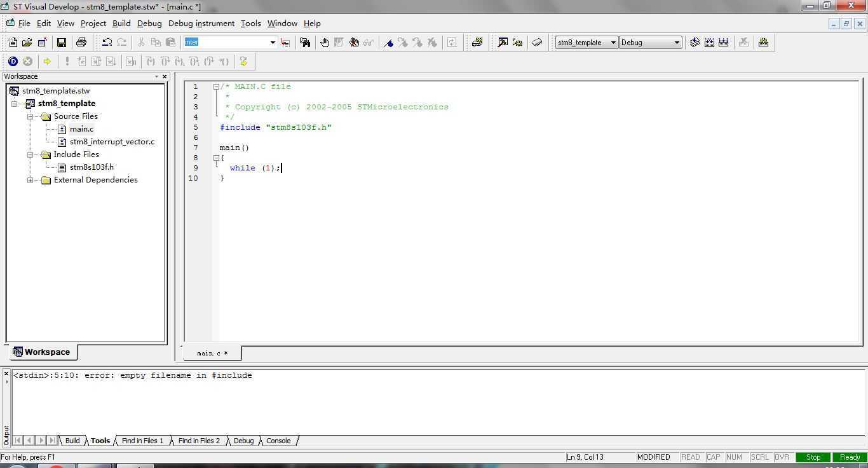The image size is (868, 468).
Task: Click the green chip icon in toolbar
Action: point(477,43)
